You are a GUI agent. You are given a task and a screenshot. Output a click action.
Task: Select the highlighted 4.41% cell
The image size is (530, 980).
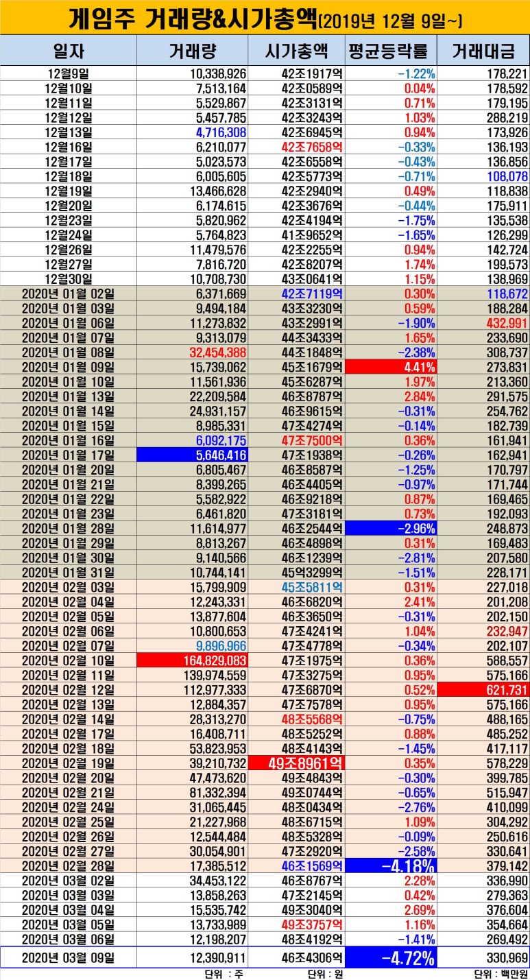coord(392,366)
